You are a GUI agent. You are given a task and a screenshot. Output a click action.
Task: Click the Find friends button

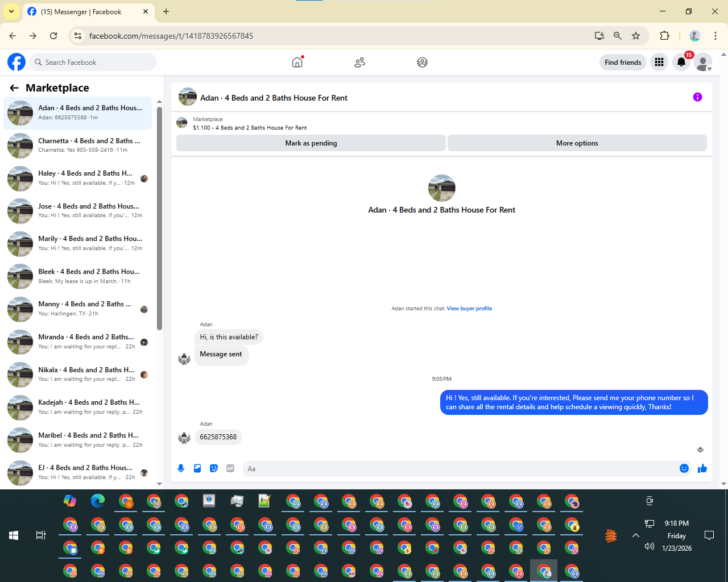coord(623,63)
